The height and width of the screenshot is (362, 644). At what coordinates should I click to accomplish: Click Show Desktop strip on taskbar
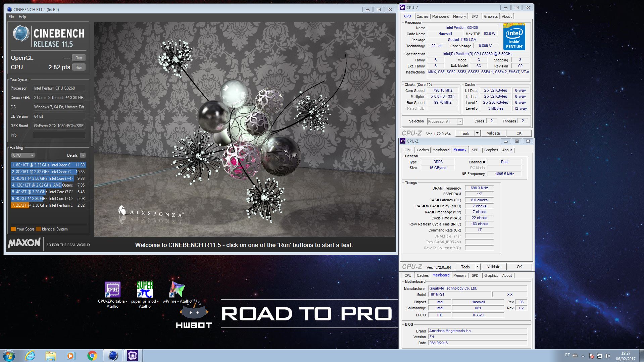click(x=641, y=356)
